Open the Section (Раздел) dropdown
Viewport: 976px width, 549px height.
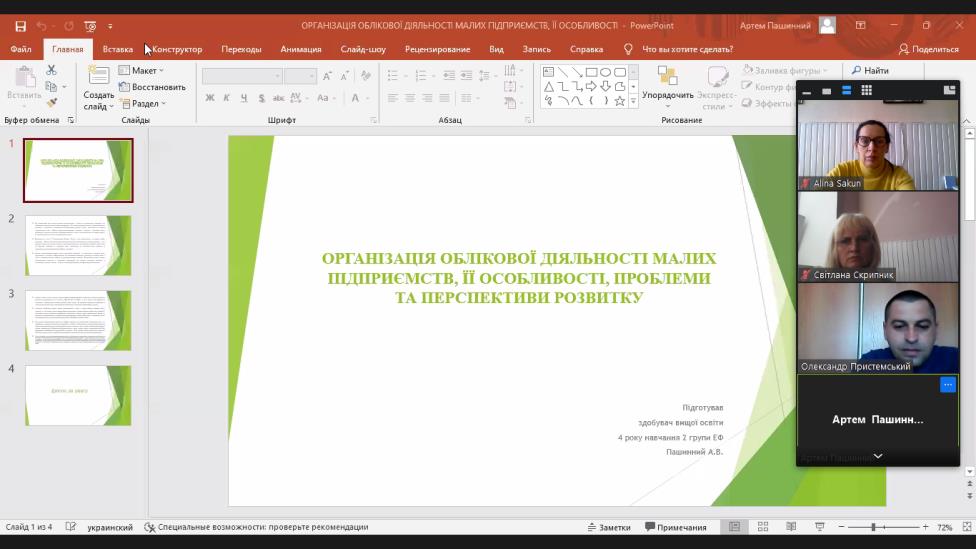[143, 103]
